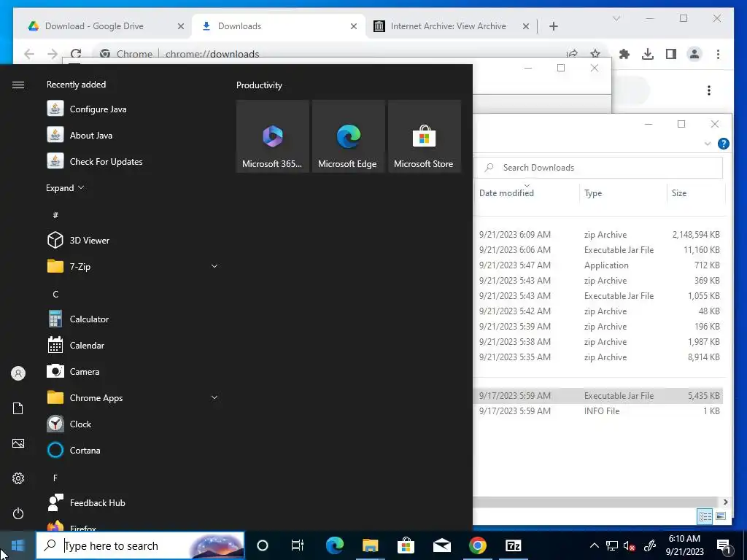Open Documents icon in Start sidebar
Screen dimensions: 747x560
click(x=18, y=408)
